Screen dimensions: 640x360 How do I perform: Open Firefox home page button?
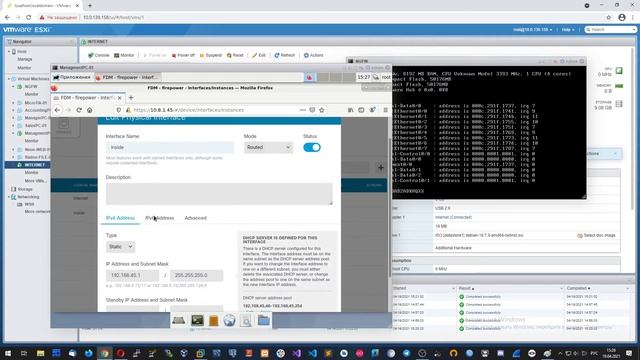point(89,110)
